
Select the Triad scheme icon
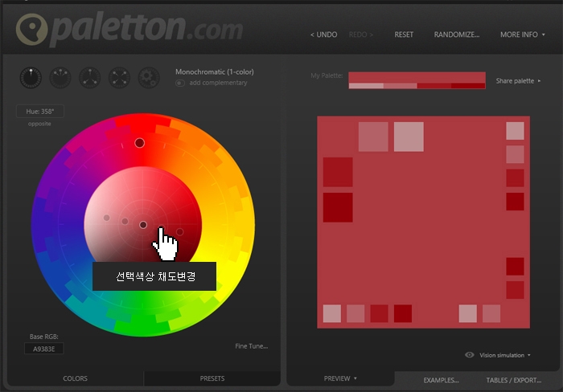coord(90,77)
